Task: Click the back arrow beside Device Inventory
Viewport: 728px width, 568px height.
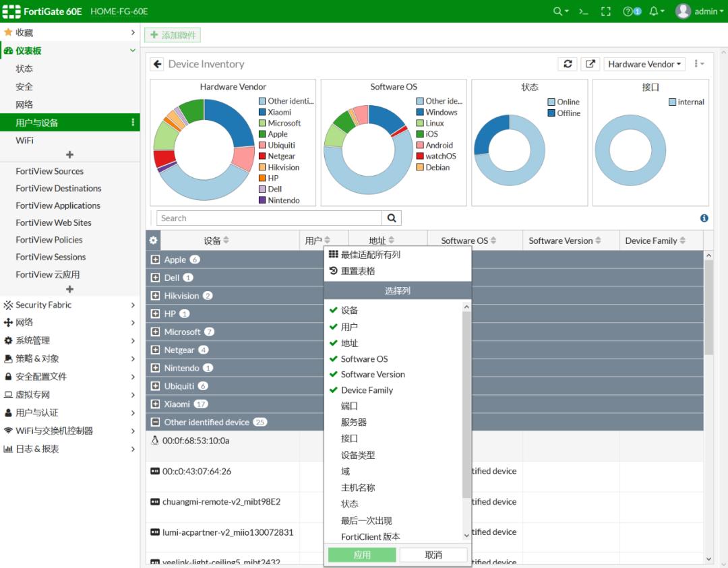Action: click(158, 64)
